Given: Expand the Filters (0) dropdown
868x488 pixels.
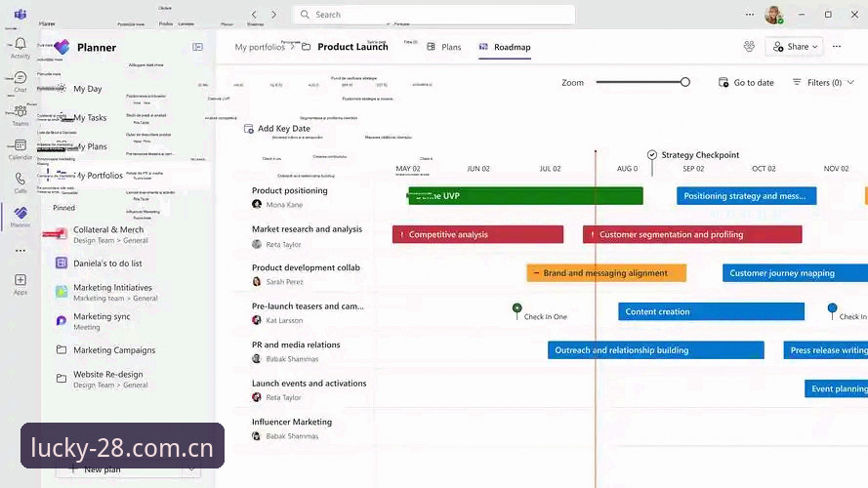Looking at the screenshot, I should point(823,82).
